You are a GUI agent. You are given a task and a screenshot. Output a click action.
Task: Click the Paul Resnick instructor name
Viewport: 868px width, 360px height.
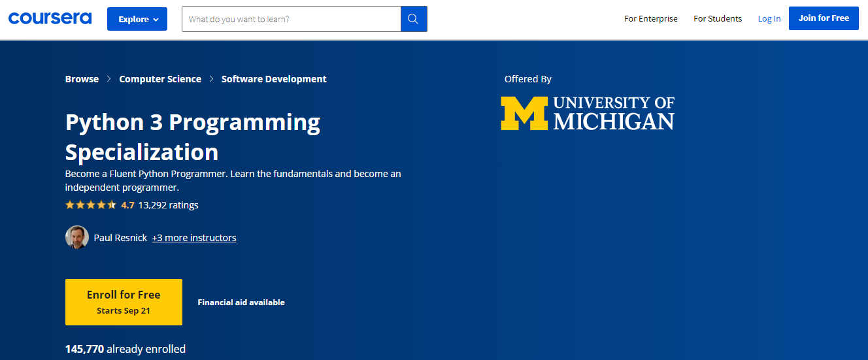click(x=120, y=238)
